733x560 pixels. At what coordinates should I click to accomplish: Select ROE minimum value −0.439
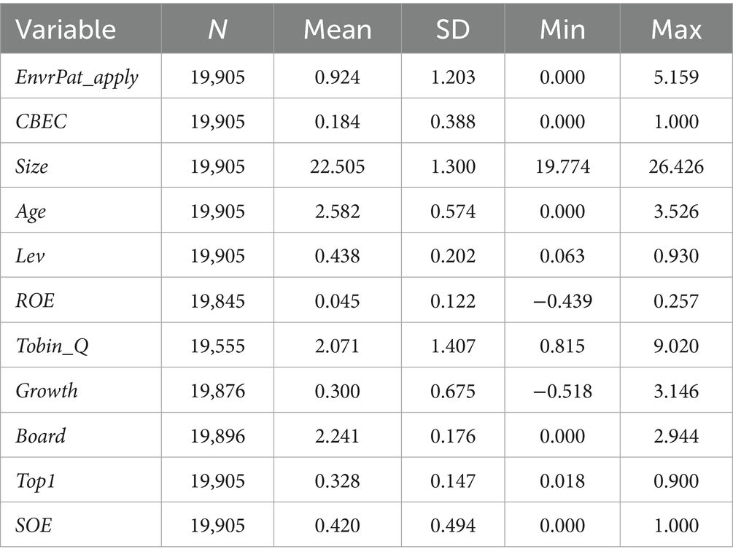pyautogui.click(x=562, y=301)
